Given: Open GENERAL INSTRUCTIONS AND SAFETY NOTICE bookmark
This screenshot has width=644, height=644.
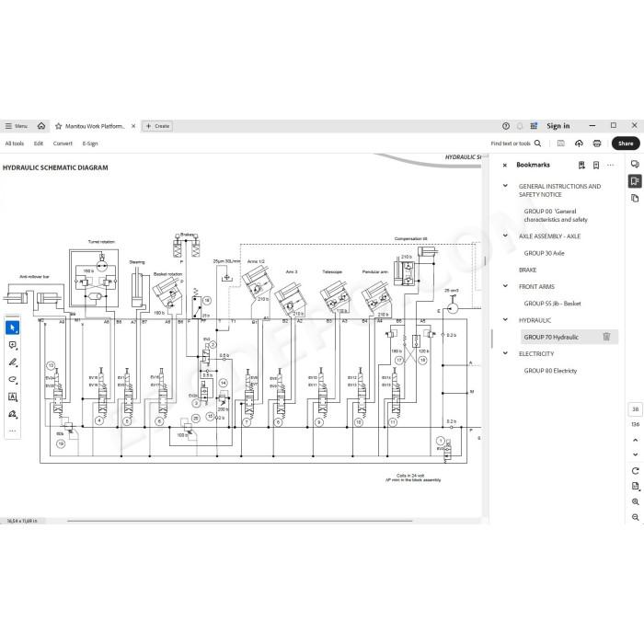Looking at the screenshot, I should [x=559, y=190].
